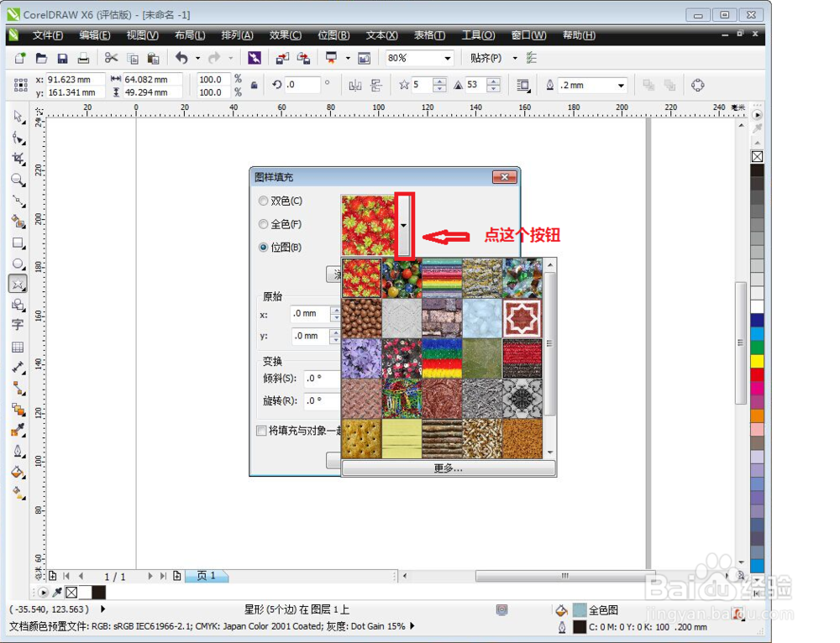Viewport: 840px width, 643px height.
Task: Increase the star sharpness spinner value
Action: [493, 81]
